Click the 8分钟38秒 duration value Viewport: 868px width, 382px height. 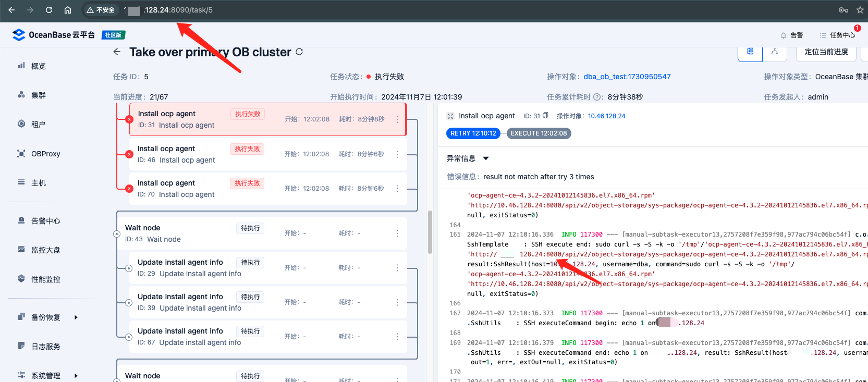(x=625, y=97)
